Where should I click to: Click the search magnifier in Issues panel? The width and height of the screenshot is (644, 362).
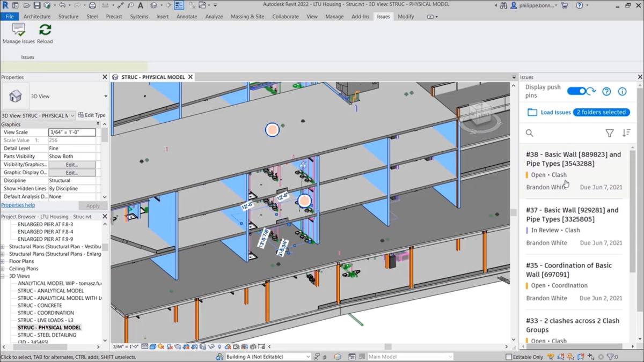click(530, 133)
